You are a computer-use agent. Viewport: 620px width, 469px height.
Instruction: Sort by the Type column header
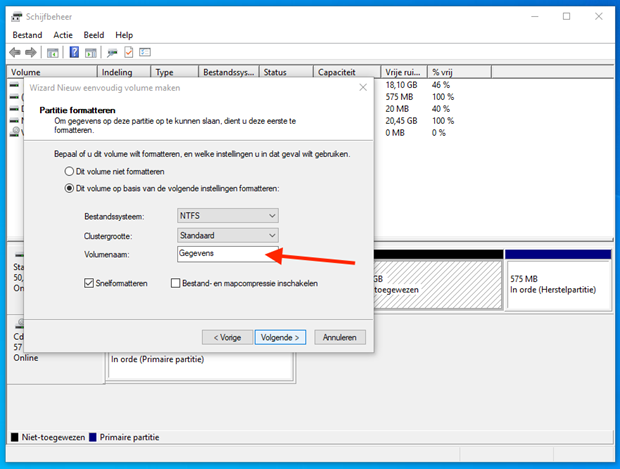175,72
